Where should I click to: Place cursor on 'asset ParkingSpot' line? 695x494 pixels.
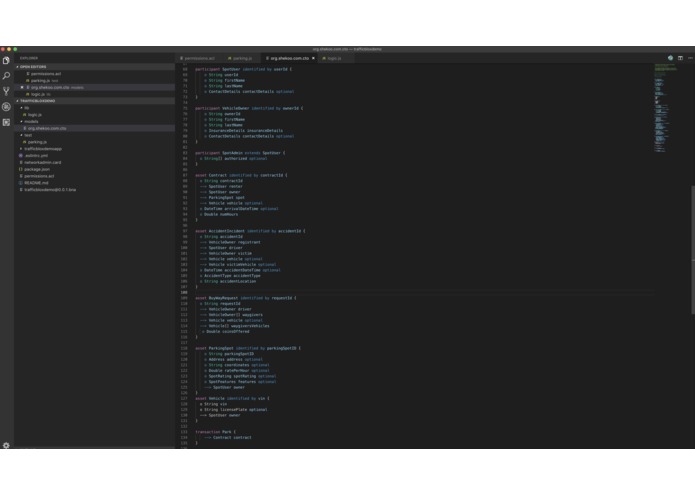click(248, 348)
